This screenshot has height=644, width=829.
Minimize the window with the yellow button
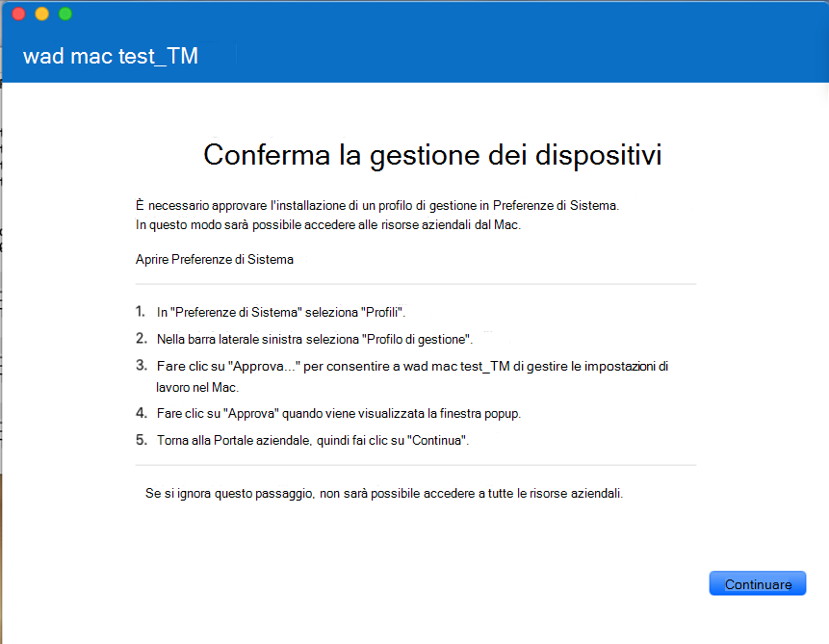(x=41, y=14)
